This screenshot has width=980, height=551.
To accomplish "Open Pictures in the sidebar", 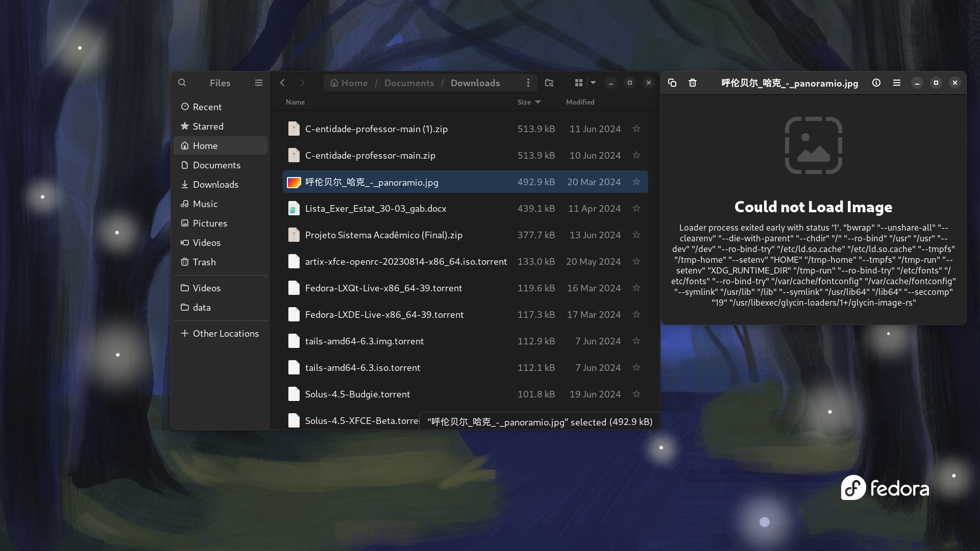I will point(210,223).
